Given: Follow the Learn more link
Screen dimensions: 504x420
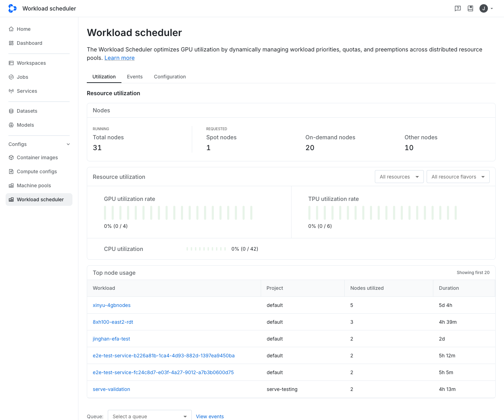Looking at the screenshot, I should pos(119,58).
